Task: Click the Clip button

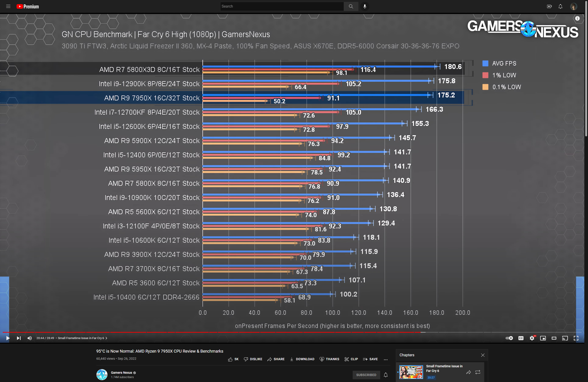Action: coord(351,359)
